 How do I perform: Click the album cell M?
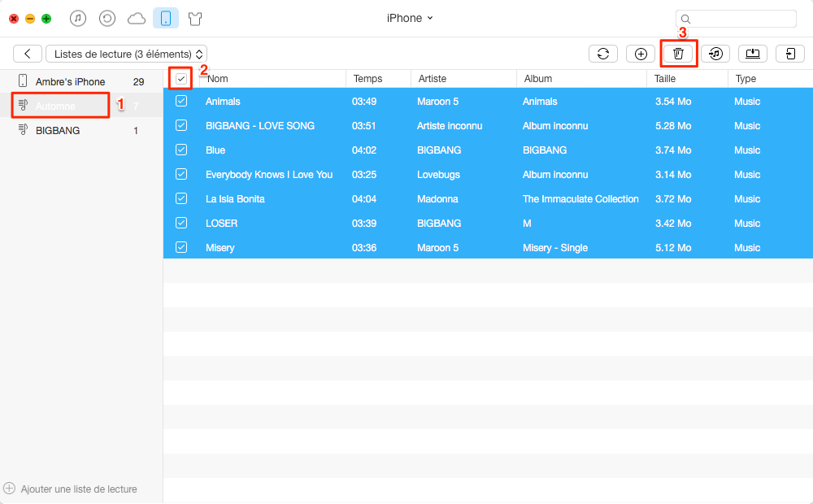(527, 224)
